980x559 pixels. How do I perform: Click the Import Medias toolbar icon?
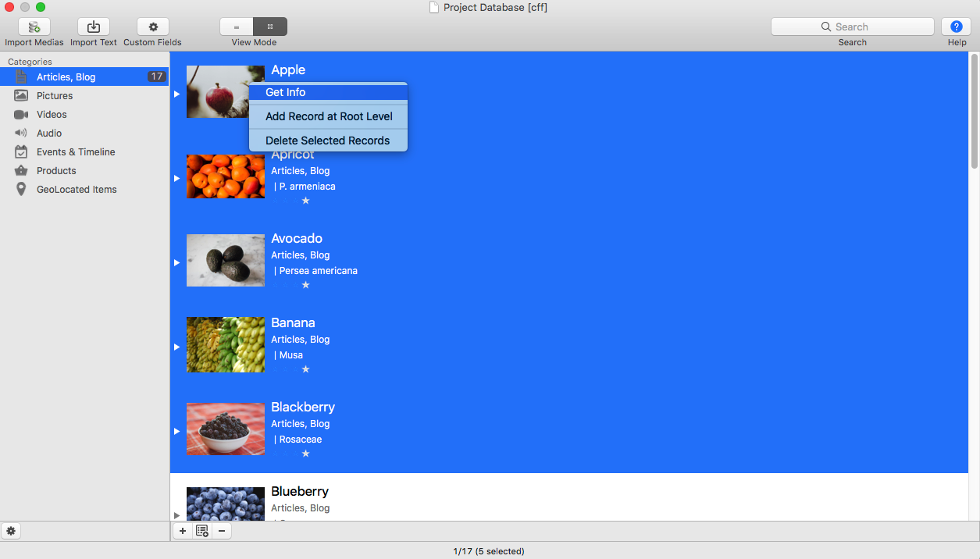[34, 27]
